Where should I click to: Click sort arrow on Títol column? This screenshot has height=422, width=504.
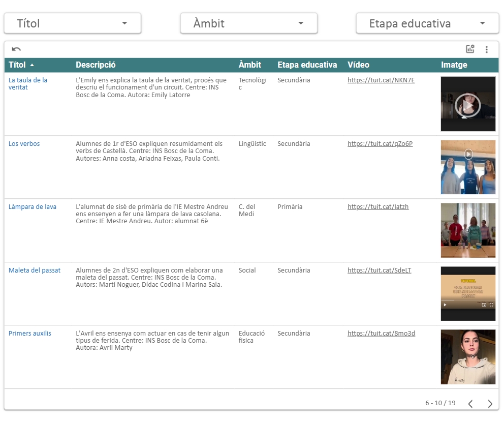pyautogui.click(x=33, y=65)
